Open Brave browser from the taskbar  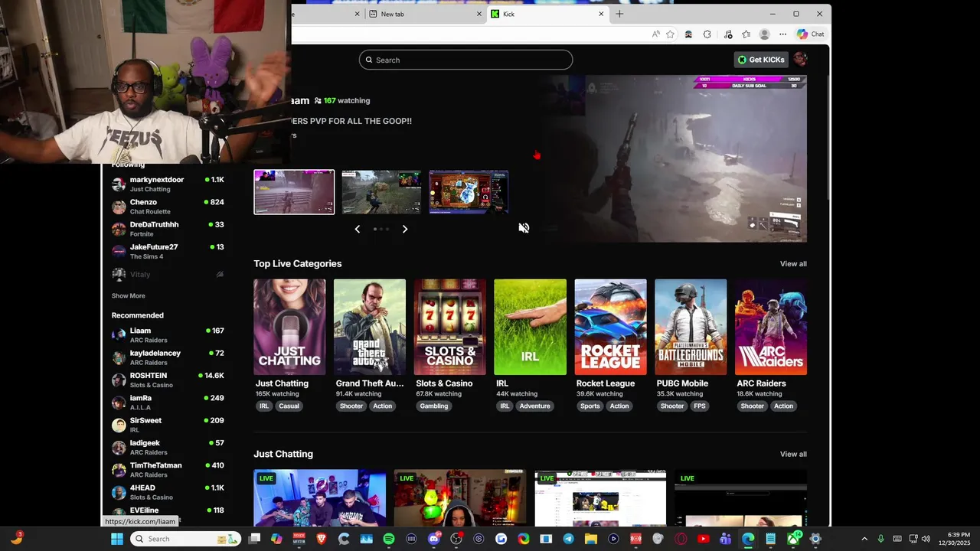point(322,539)
